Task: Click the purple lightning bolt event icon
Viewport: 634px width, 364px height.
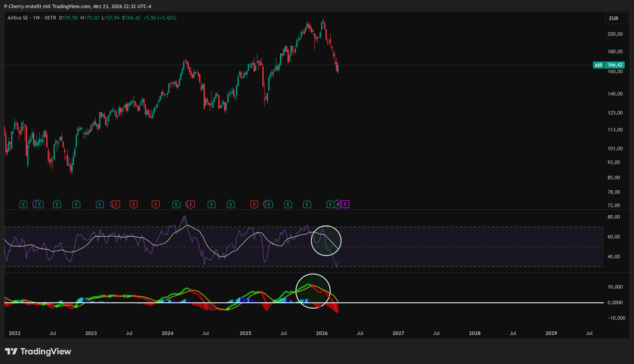Action: tap(338, 204)
